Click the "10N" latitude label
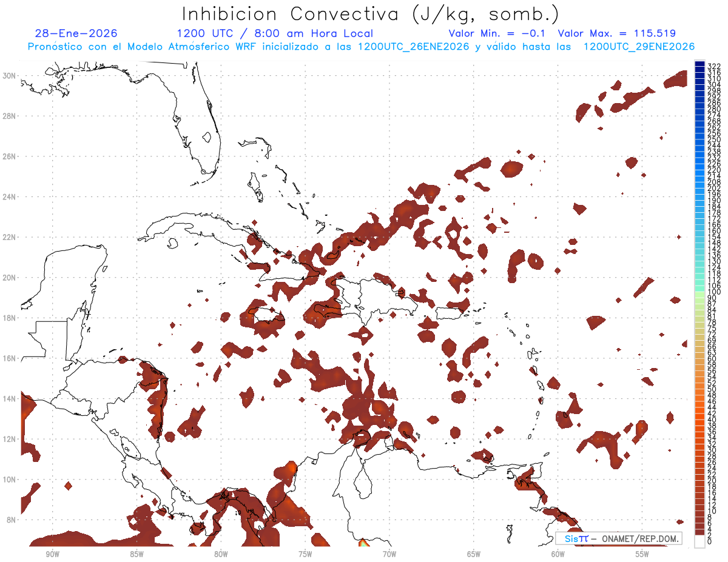Screen dimensions: 728x562 pyautogui.click(x=10, y=479)
